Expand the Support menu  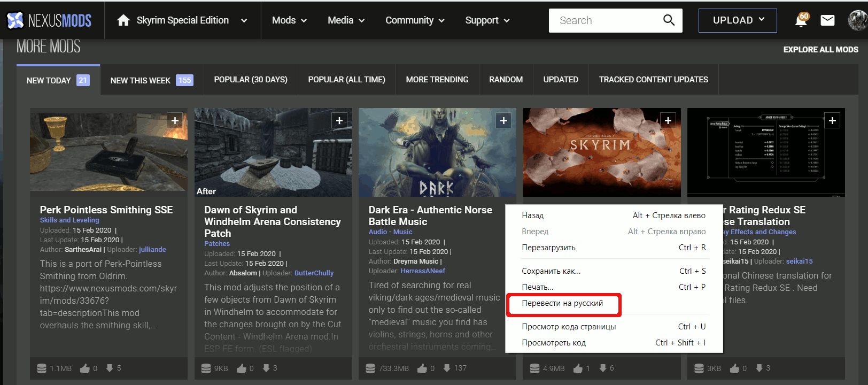(x=487, y=20)
